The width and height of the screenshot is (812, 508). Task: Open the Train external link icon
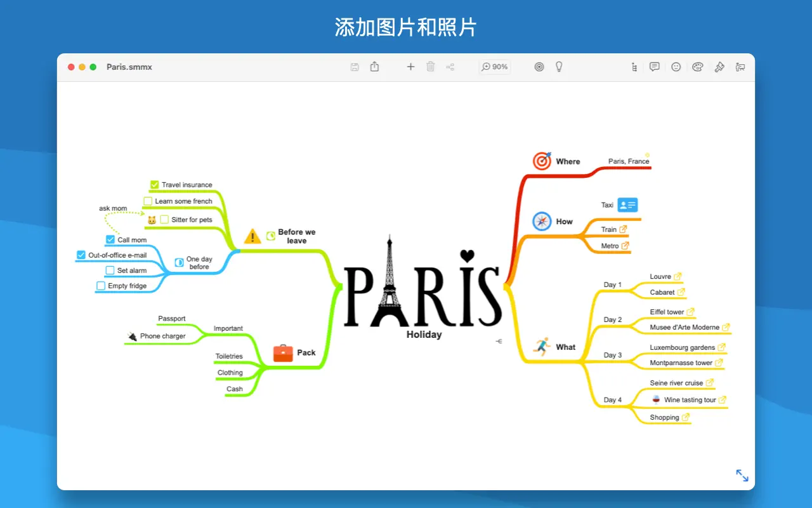(x=623, y=229)
